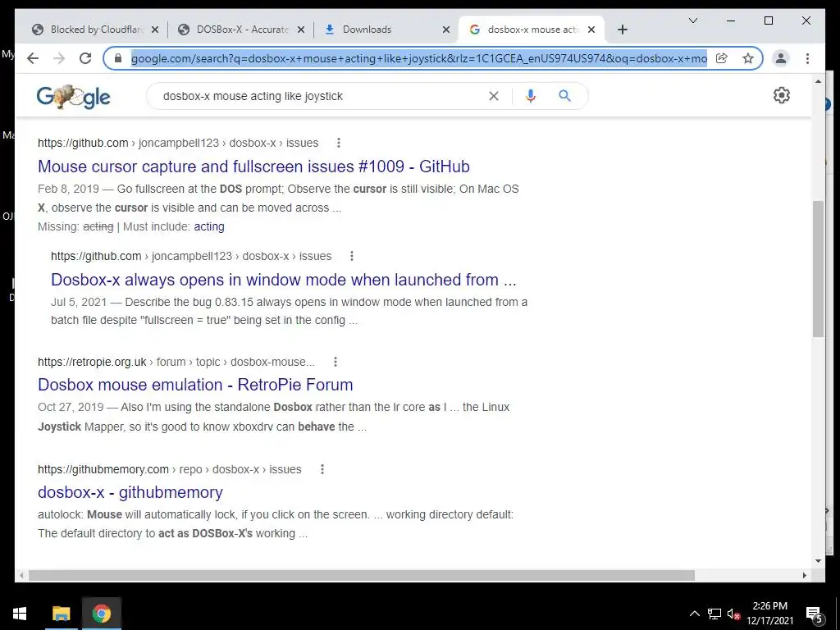Viewport: 840px width, 630px height.
Task: Open the taskbar clock and date
Action: click(x=769, y=614)
